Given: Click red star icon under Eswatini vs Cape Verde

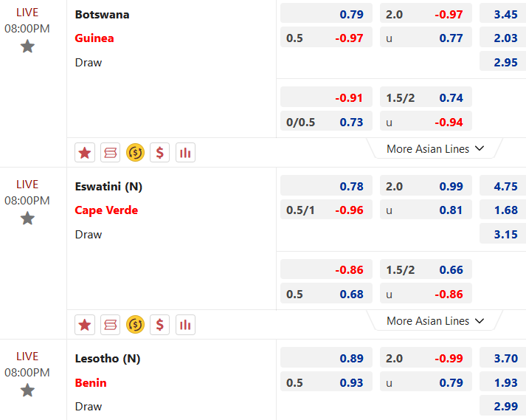Looking at the screenshot, I should click(x=85, y=324).
